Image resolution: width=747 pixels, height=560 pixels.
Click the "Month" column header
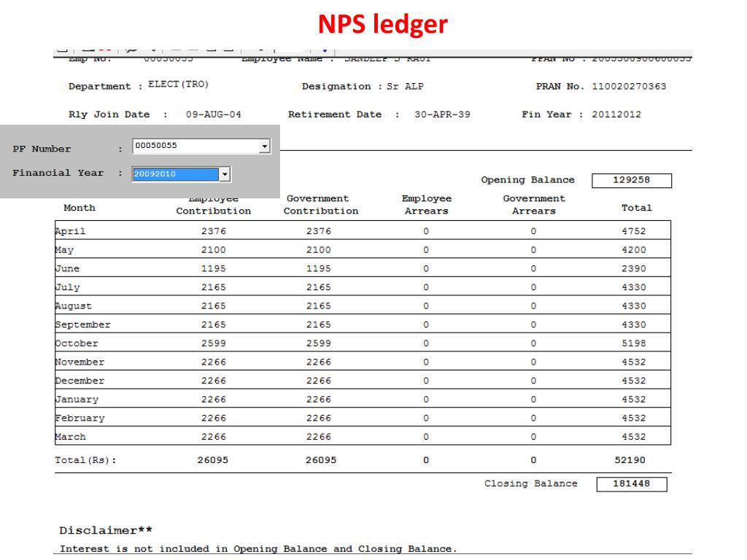pyautogui.click(x=80, y=208)
